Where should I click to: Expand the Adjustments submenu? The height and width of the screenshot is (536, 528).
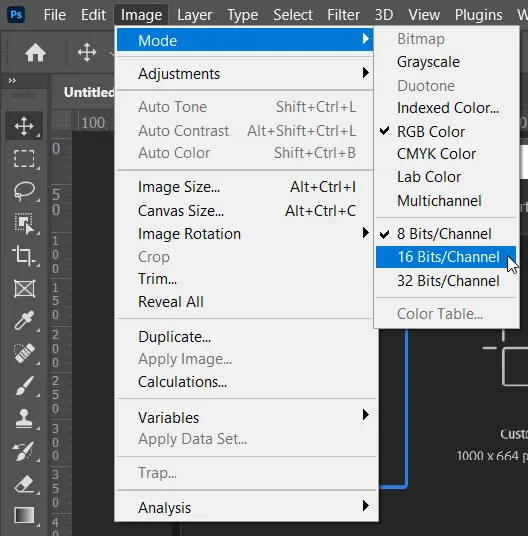pyautogui.click(x=245, y=73)
